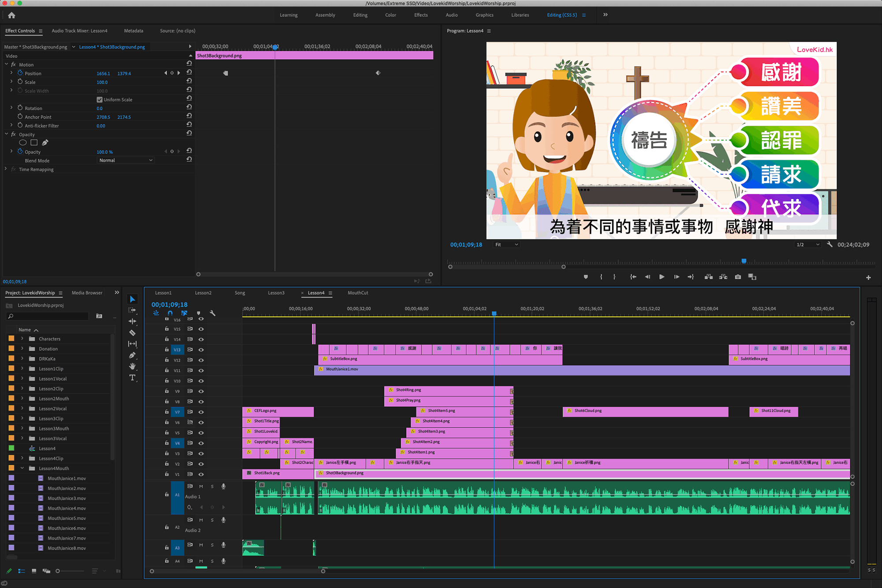Hide track V13 with eye icon
882x588 pixels.
tap(201, 350)
